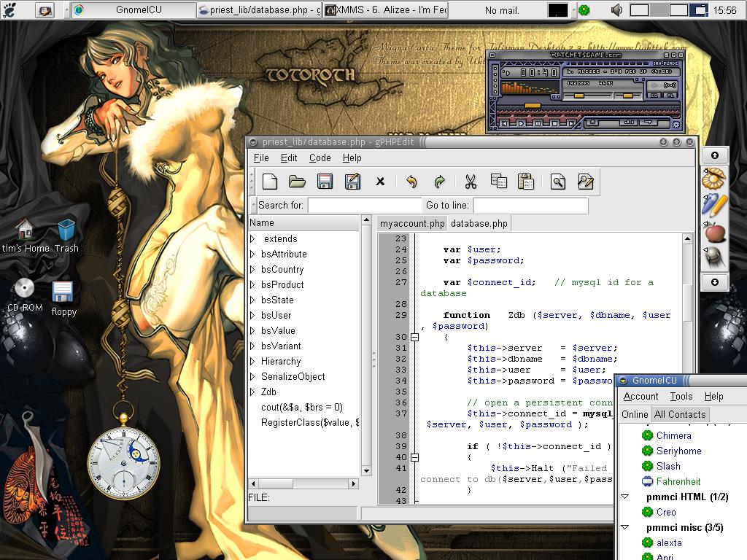This screenshot has height=560, width=747.
Task: Expand the bsUser class node
Action: point(253,315)
